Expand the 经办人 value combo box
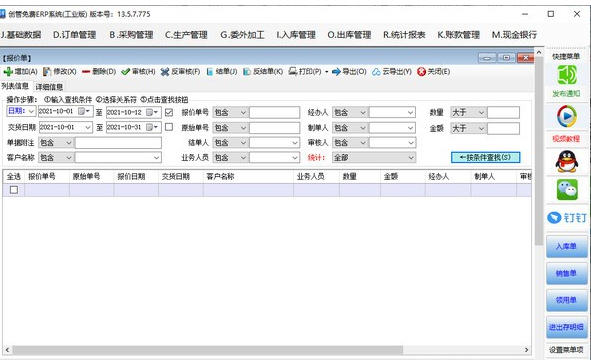 tap(410, 112)
